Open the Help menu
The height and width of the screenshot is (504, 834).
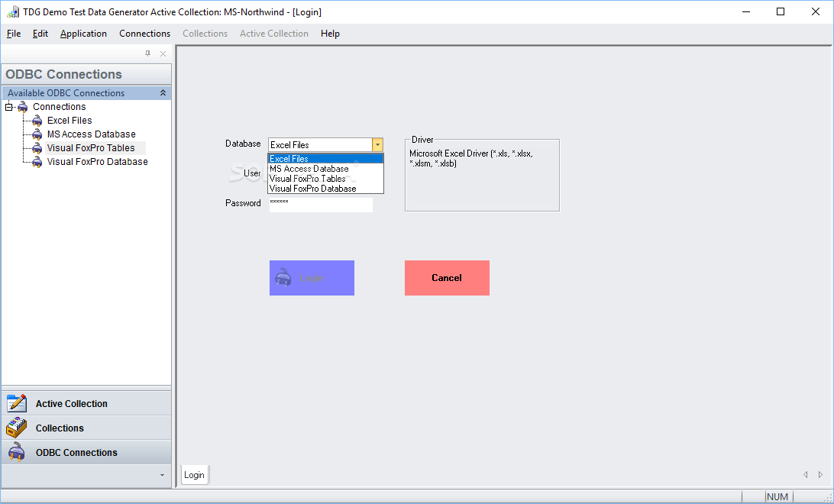tap(330, 33)
